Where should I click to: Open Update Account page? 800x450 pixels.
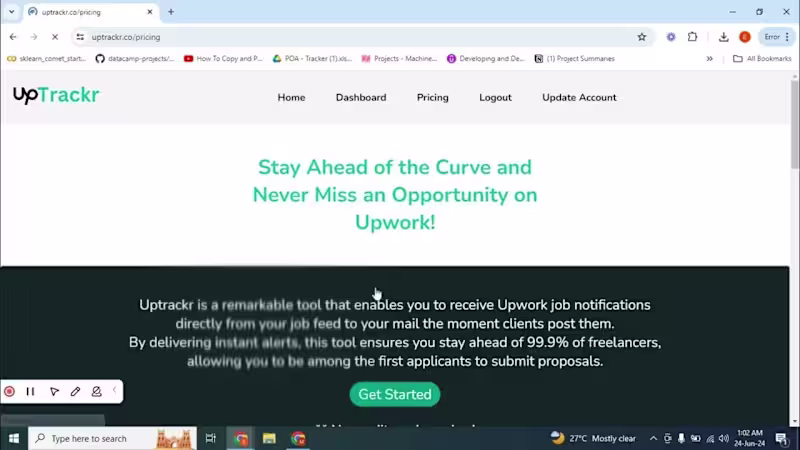coord(579,97)
